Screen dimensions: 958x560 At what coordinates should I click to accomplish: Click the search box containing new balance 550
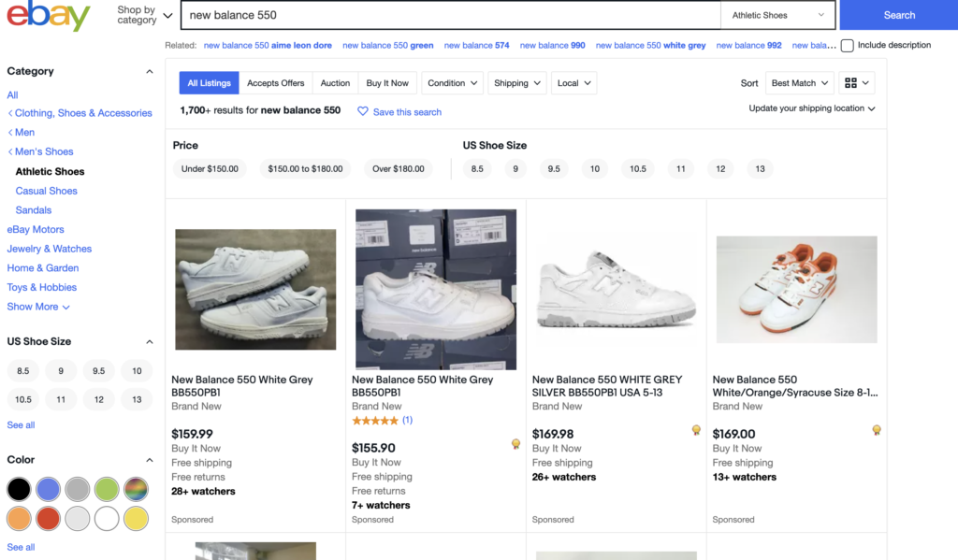click(449, 16)
